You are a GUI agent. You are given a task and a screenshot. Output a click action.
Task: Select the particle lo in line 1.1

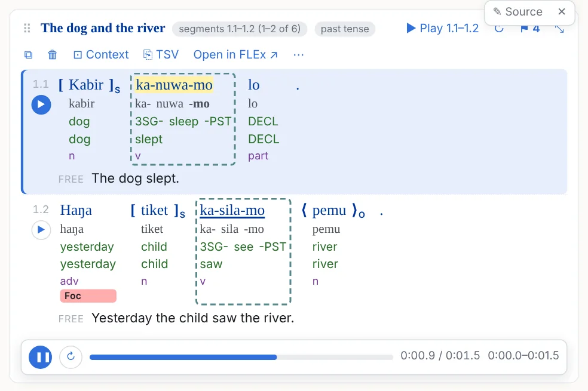point(253,85)
